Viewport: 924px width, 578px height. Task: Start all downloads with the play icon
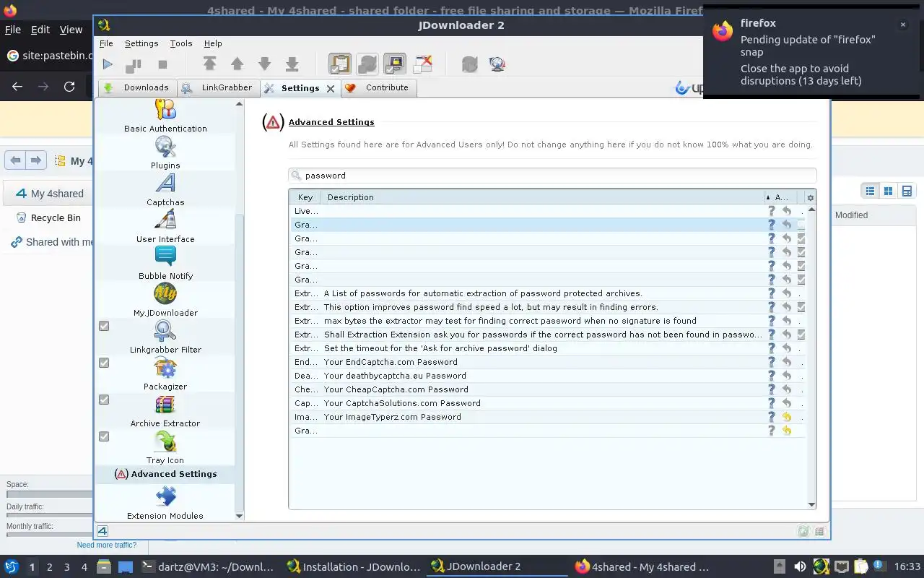click(x=108, y=64)
